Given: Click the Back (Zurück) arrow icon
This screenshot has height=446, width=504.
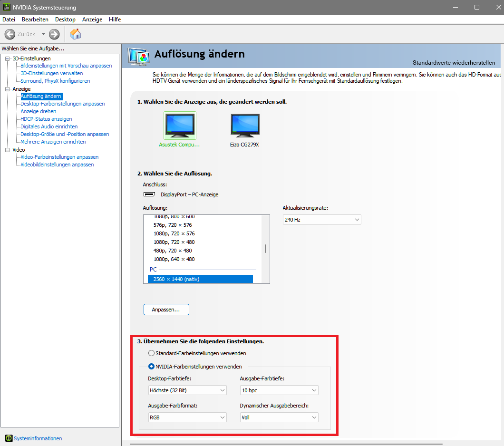Looking at the screenshot, I should (x=10, y=34).
